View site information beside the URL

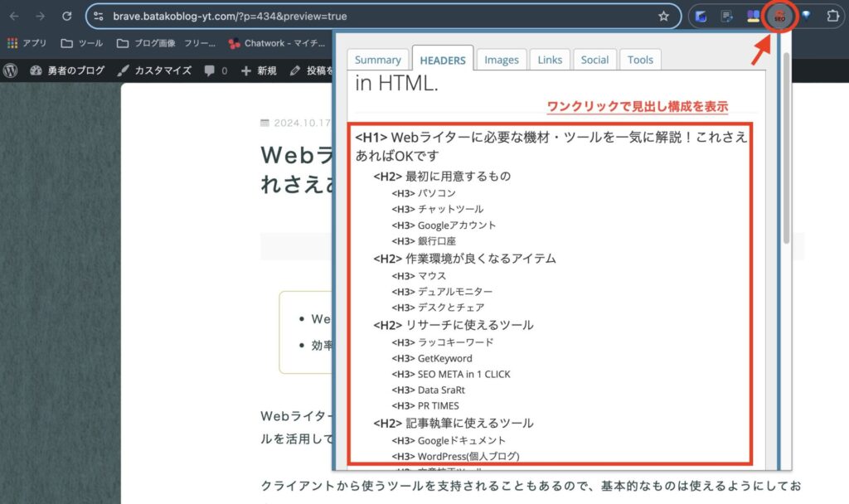(x=99, y=17)
